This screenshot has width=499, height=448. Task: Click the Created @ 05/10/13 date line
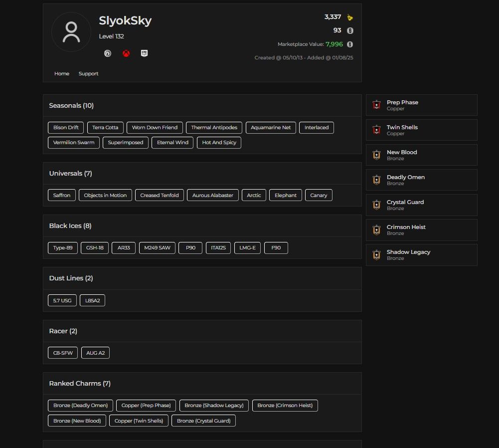point(304,58)
